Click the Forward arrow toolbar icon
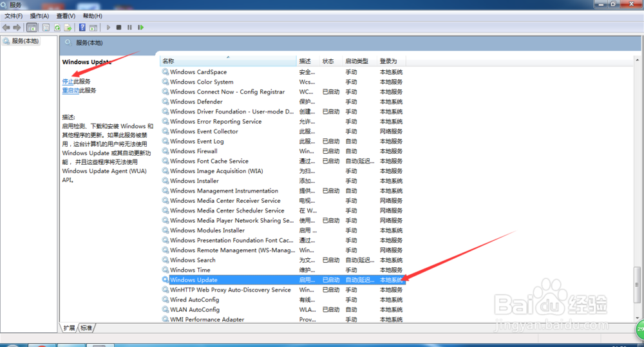The height and width of the screenshot is (347, 644). [x=17, y=28]
